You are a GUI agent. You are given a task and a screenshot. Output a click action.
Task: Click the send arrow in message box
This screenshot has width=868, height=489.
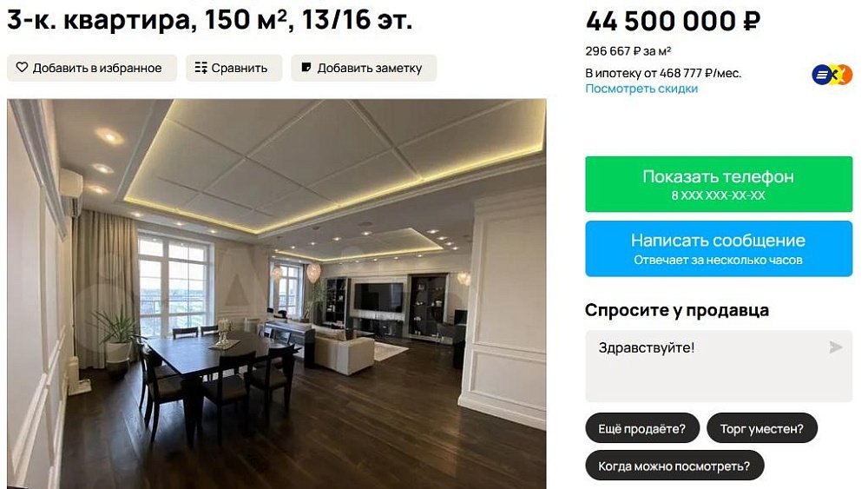pos(836,347)
